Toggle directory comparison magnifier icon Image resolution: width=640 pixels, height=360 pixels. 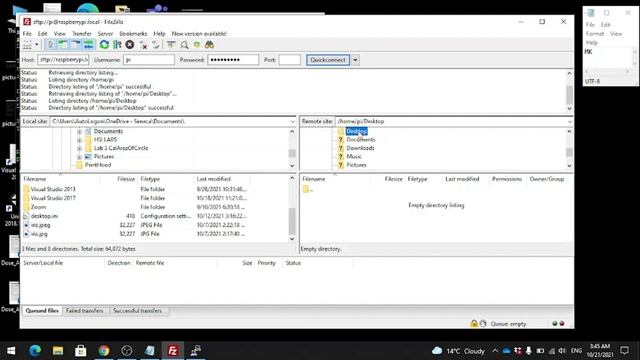184,45
